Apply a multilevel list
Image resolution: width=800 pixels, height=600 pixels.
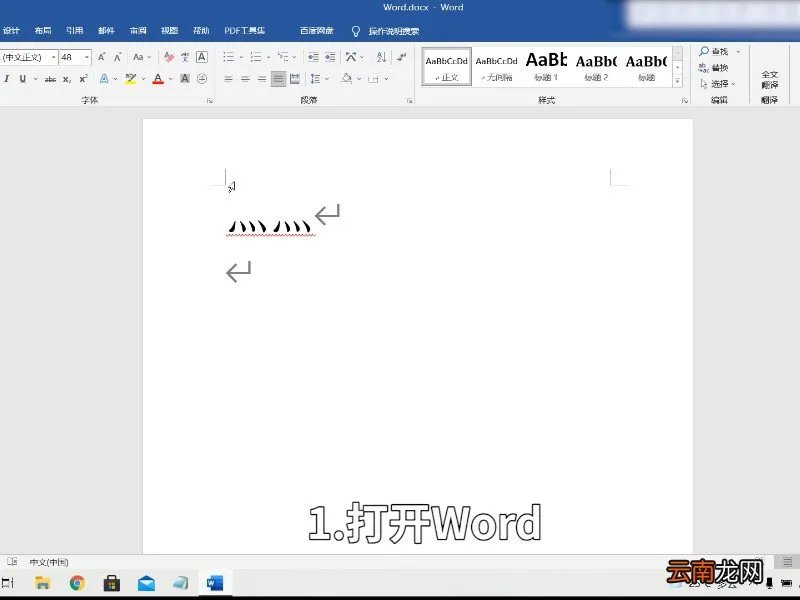283,57
